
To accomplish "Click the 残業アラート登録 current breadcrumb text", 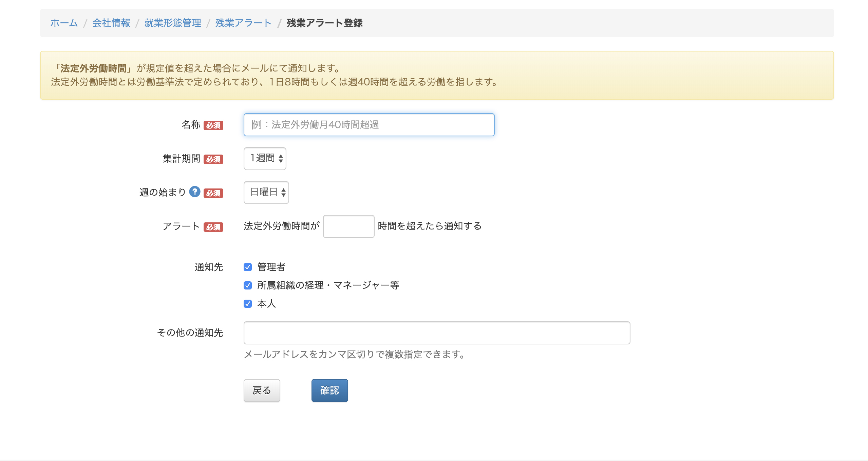I will [325, 23].
